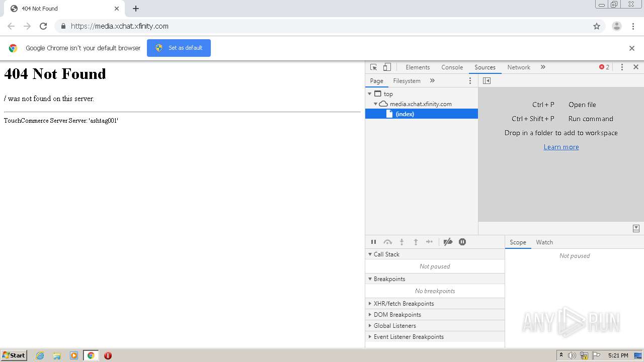Hide the navigator sidebar

pos(487,80)
